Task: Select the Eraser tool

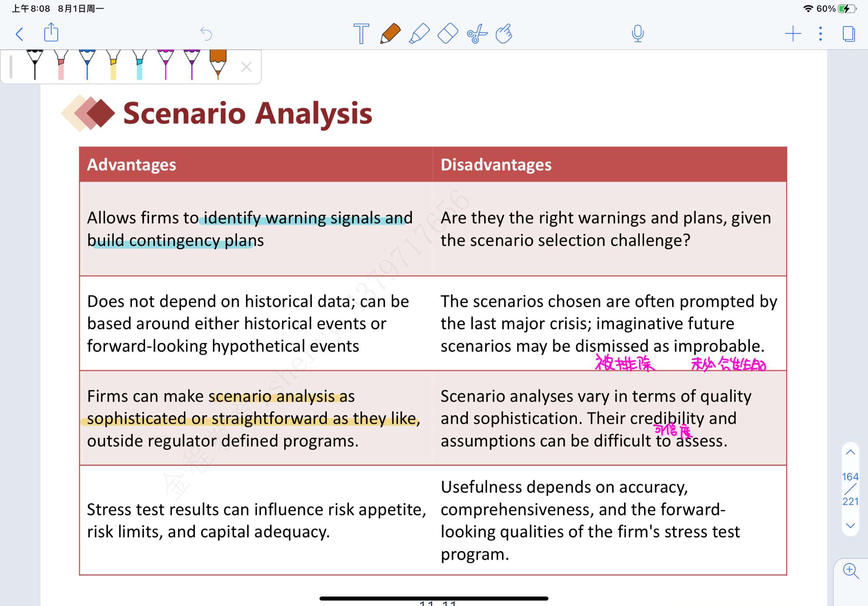Action: click(447, 33)
